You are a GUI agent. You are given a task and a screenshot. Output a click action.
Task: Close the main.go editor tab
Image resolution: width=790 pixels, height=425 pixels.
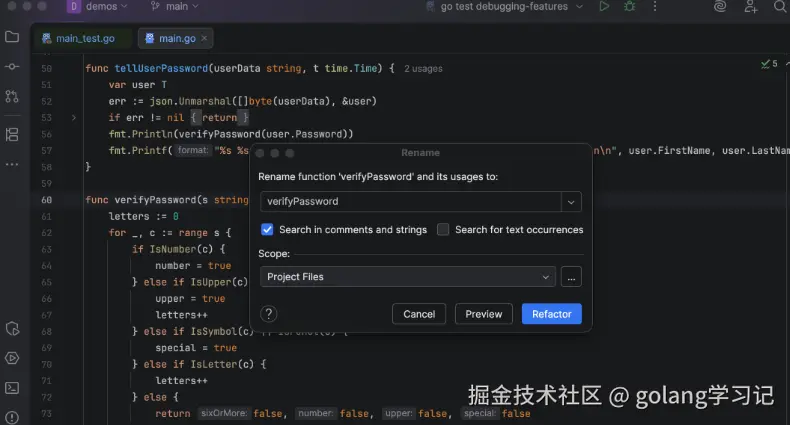coord(204,38)
